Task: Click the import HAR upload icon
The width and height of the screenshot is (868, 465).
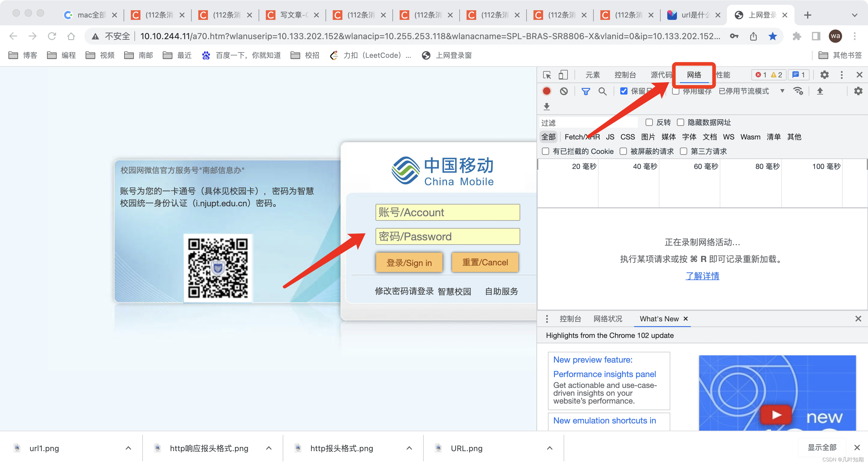Action: click(x=820, y=91)
